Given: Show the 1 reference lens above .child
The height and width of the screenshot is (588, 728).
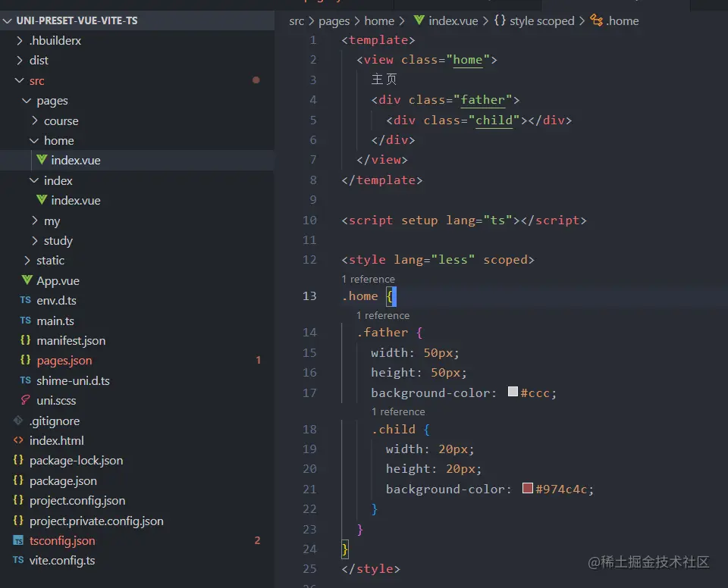Looking at the screenshot, I should click(x=398, y=411).
